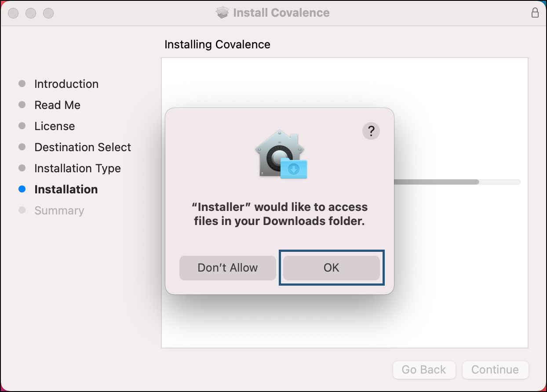Click the lock icon in window corner
The height and width of the screenshot is (392, 547).
click(535, 13)
